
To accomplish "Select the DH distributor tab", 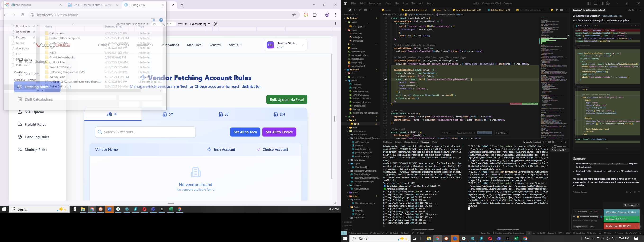I will tap(279, 114).
